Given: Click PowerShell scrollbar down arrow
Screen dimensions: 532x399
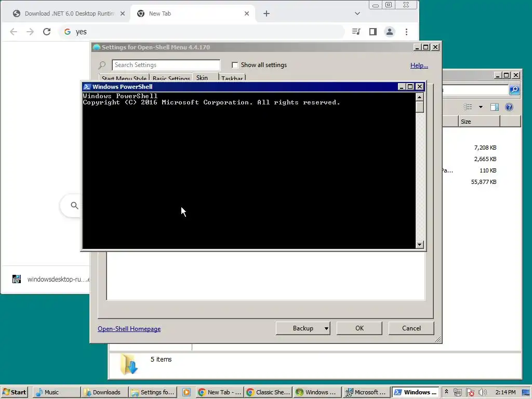Looking at the screenshot, I should click(420, 244).
